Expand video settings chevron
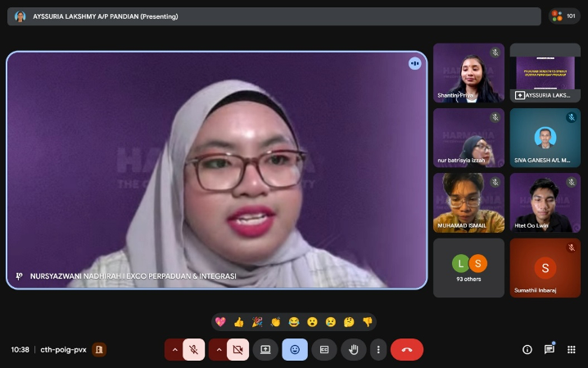The width and height of the screenshot is (588, 368). coord(218,349)
